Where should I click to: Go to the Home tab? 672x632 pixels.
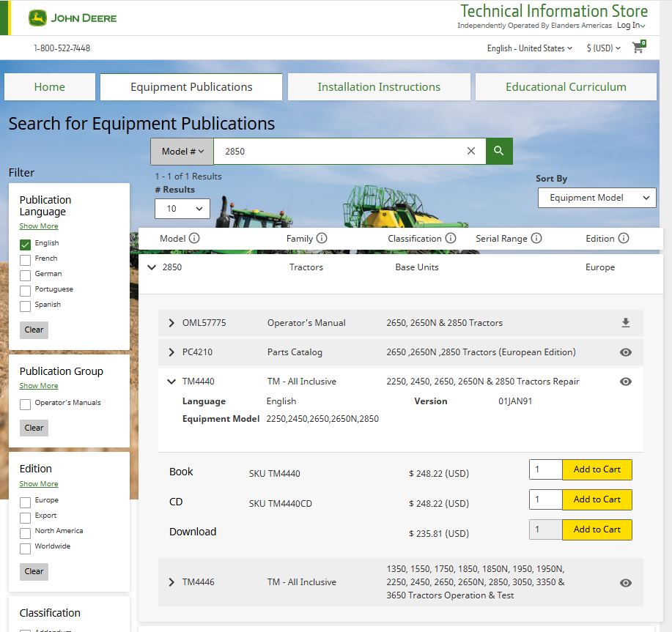[x=50, y=87]
